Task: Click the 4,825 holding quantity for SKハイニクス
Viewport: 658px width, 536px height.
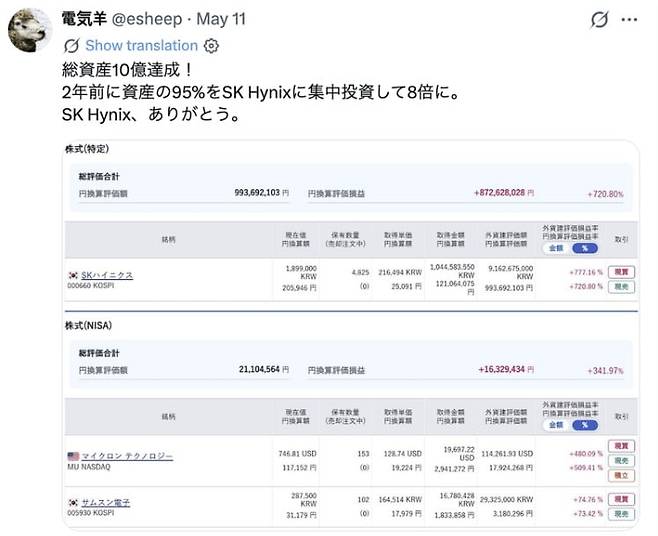Action: [360, 272]
